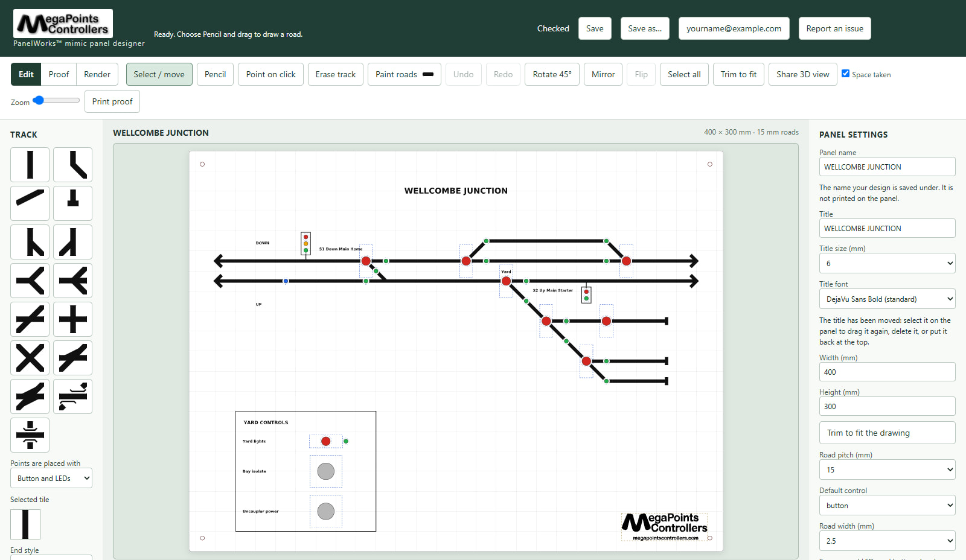Viewport: 966px width, 560px height.
Task: Open the Points are placed with dropdown
Action: coord(51,478)
